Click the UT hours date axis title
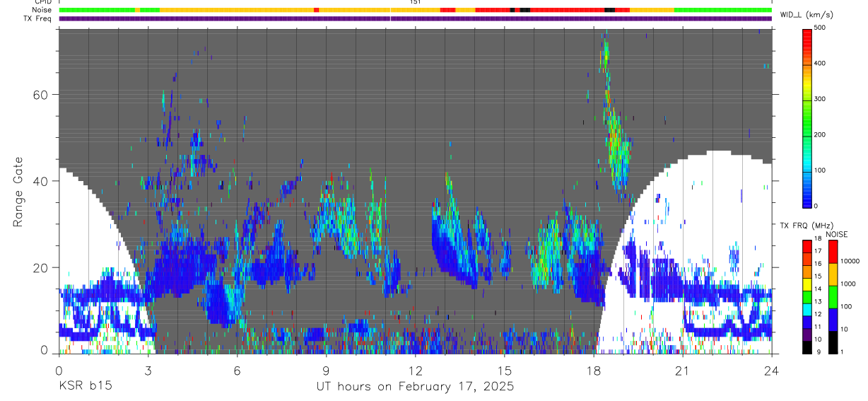 [415, 387]
